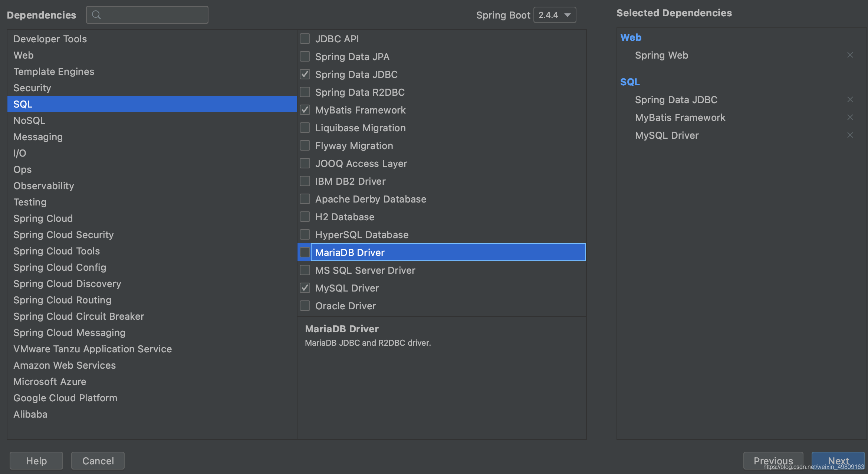Focus the dependencies search field
The image size is (868, 474).
click(x=147, y=15)
